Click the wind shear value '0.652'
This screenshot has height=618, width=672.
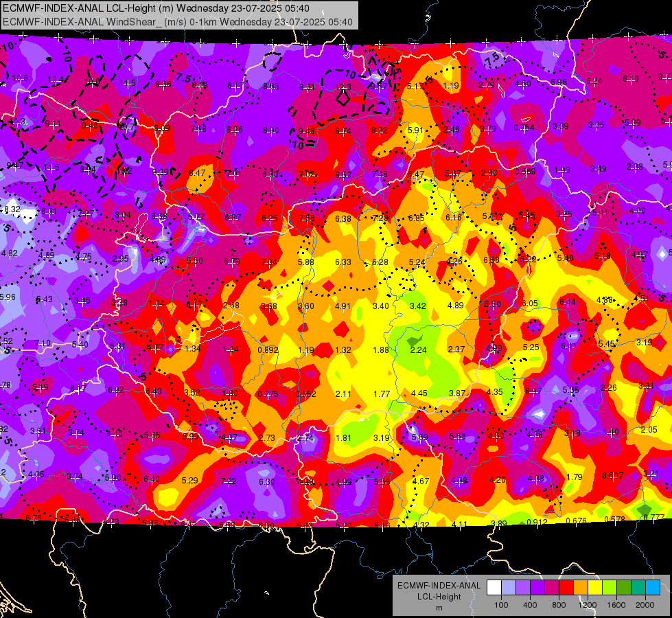click(305, 394)
